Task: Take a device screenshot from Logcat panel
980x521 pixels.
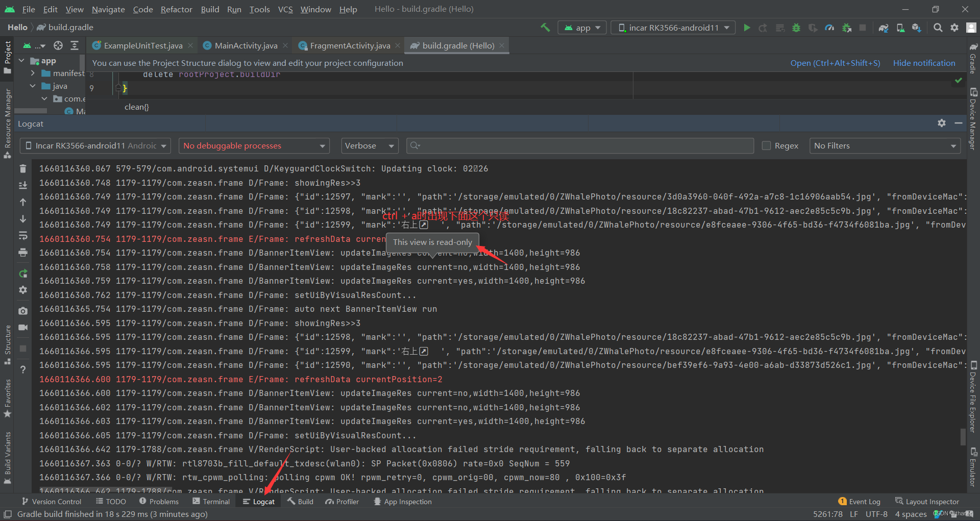Action: (x=23, y=311)
